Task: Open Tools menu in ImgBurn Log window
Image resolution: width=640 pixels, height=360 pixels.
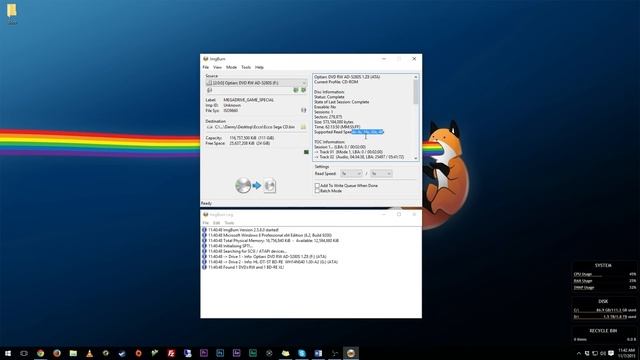Action: tap(229, 223)
